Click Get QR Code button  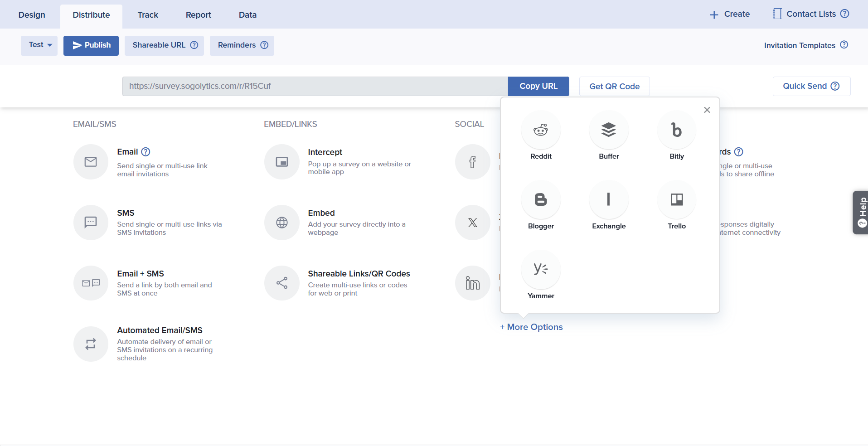tap(614, 87)
